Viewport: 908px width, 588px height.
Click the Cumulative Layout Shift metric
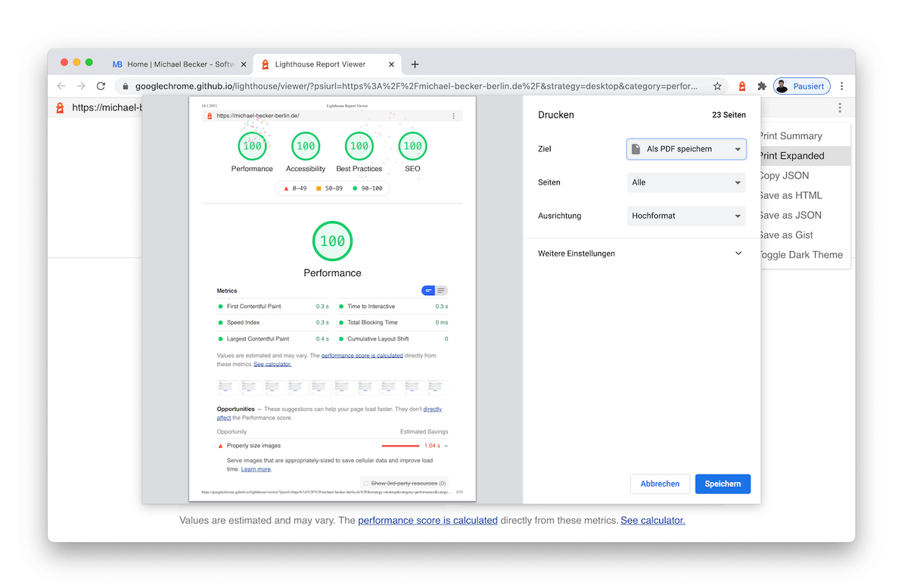393,339
